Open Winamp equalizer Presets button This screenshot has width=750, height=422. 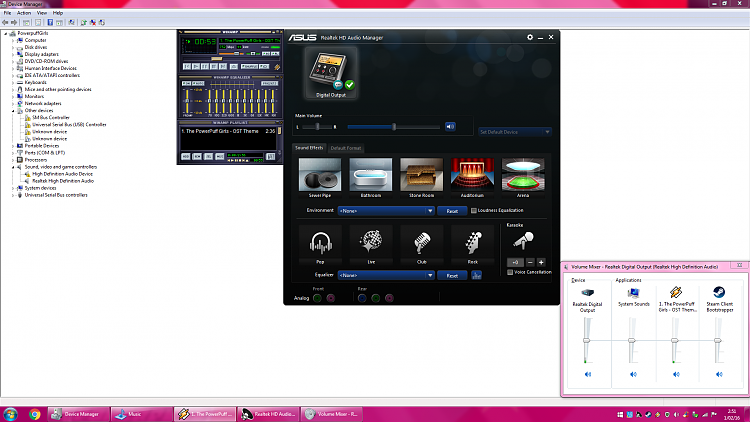[269, 83]
